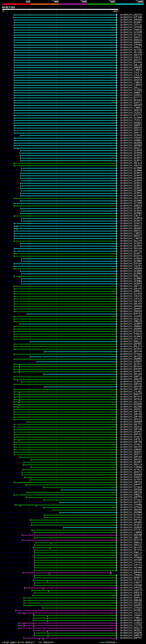Open hit UniRef100_A7PVW1
The height and width of the screenshot is (644, 146).
tap(131, 45)
